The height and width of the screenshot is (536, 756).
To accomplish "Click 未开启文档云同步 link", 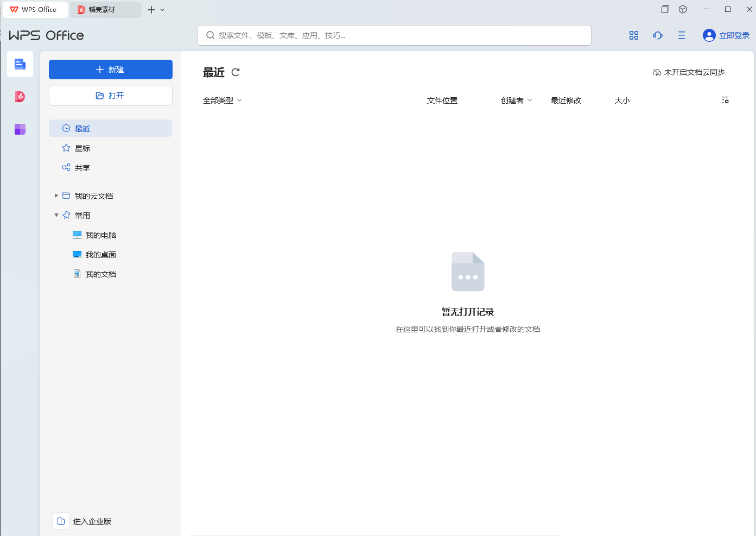I will click(695, 72).
